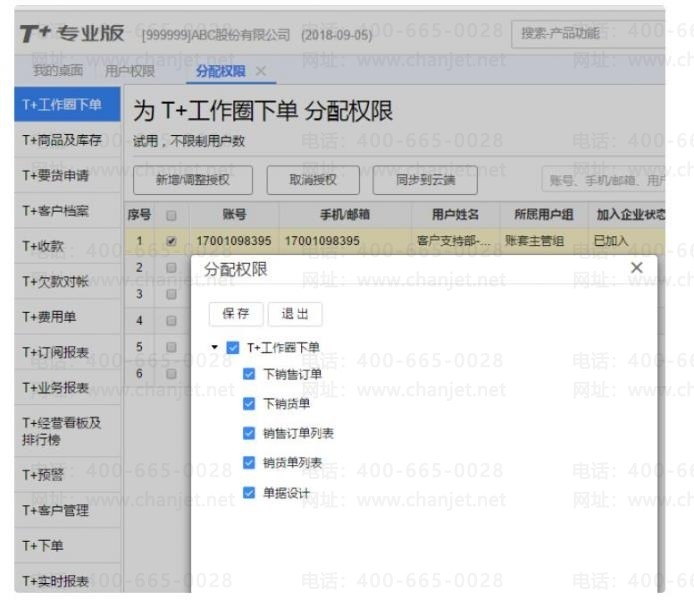This screenshot has height=600, width=694.
Task: Click the (2018-09-05) date text in header
Action: (336, 35)
